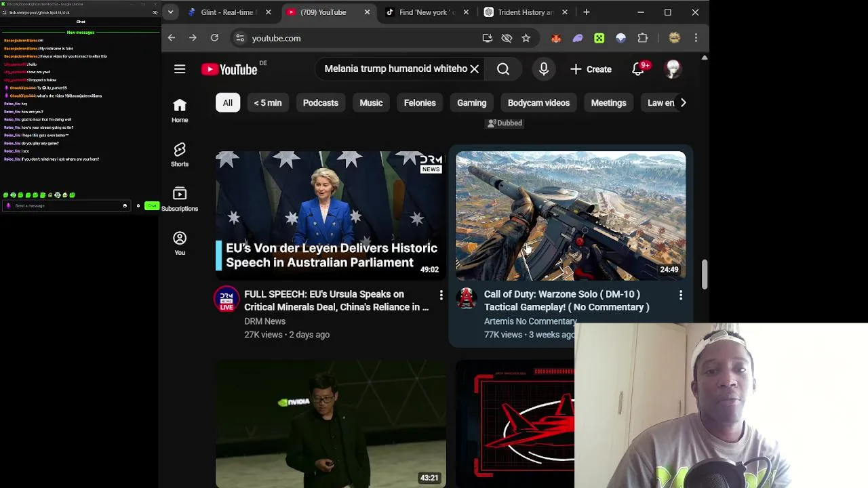
Task: Open DRM News channel avatar
Action: [x=226, y=299]
